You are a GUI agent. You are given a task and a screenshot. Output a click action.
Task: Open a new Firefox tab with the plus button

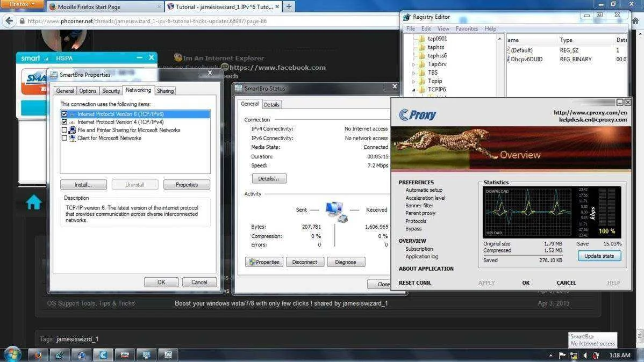coord(289,6)
